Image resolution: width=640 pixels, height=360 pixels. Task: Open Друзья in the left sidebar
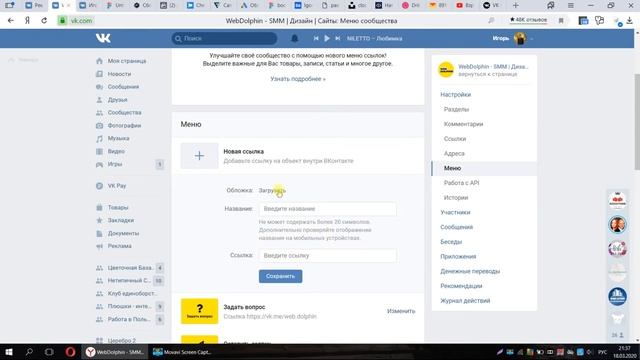click(x=117, y=100)
